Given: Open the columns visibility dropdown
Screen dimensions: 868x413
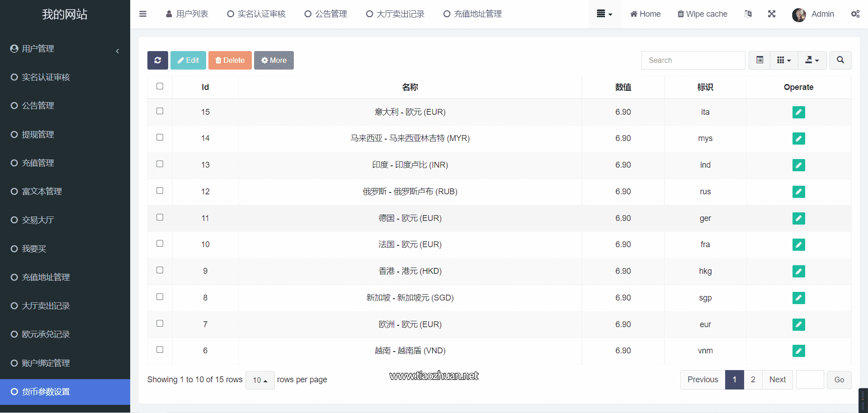Looking at the screenshot, I should click(783, 60).
